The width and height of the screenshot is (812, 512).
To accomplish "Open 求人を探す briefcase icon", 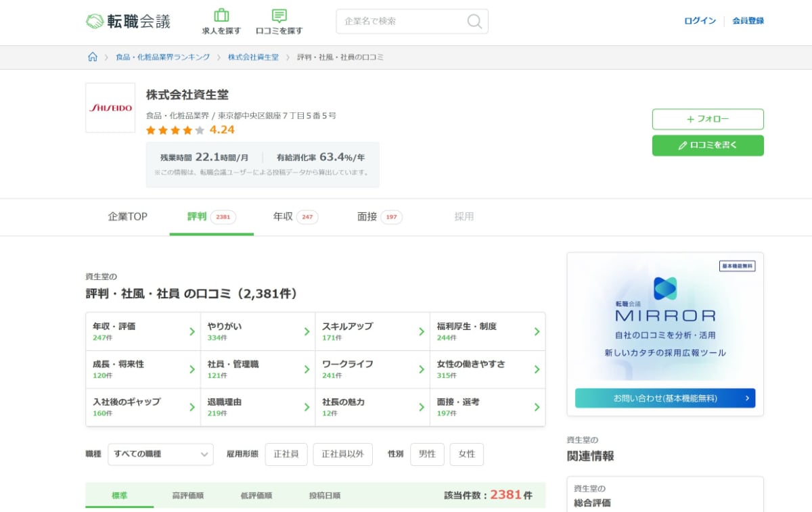I will point(221,16).
